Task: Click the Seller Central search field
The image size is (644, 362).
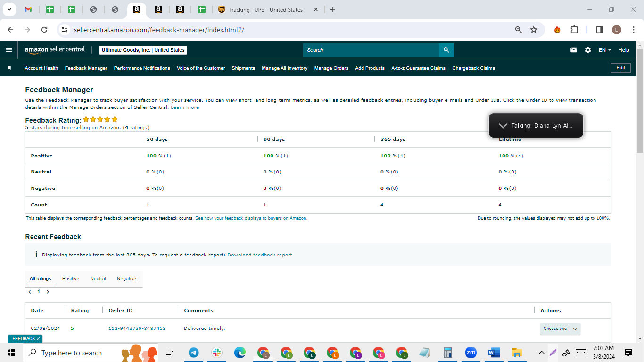Action: 371,50
